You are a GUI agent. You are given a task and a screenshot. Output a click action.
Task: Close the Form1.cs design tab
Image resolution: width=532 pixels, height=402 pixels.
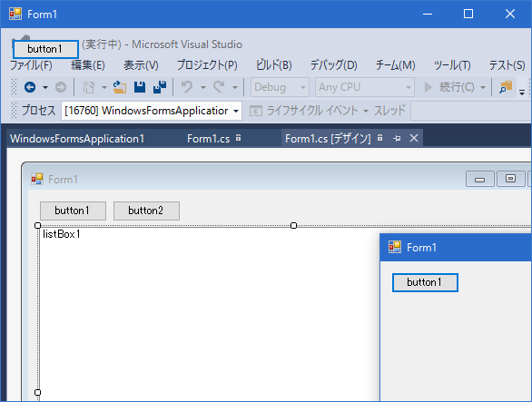pyautogui.click(x=414, y=139)
